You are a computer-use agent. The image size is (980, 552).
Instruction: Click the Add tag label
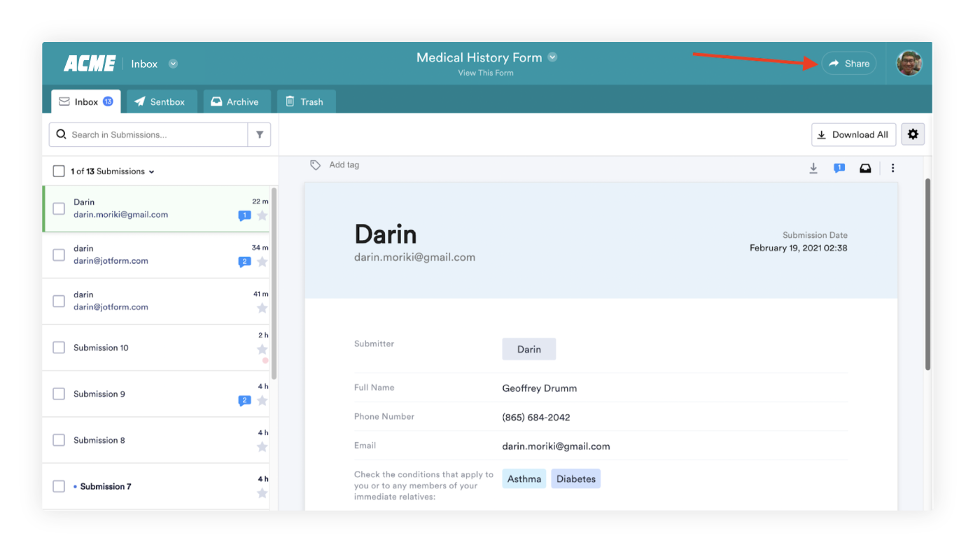tap(344, 165)
